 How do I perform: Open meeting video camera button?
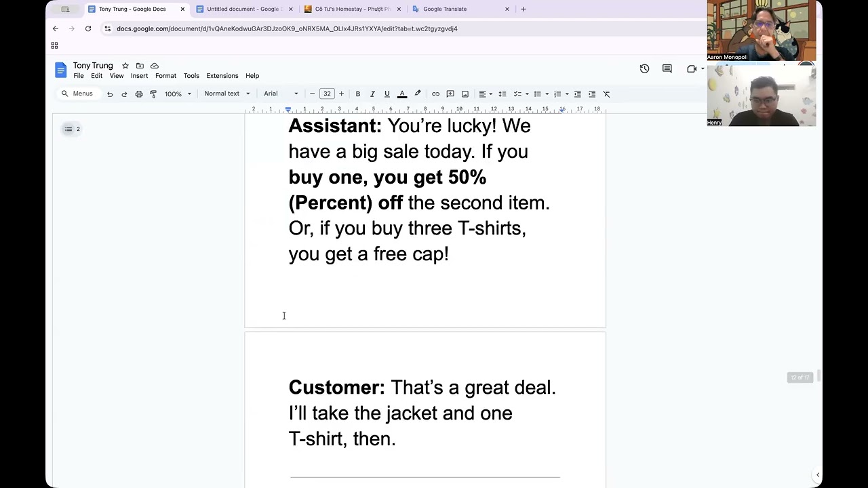click(692, 68)
